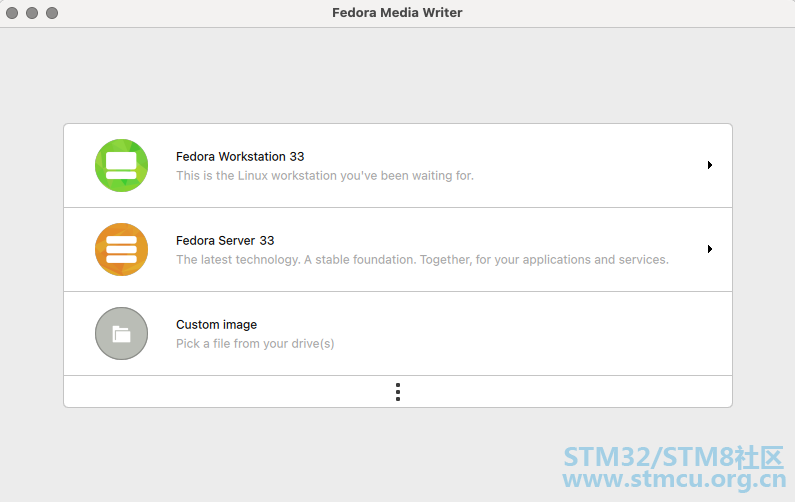Screen dimensions: 795x502
Task: Select the orange Fedora Server icon
Action: coord(121,249)
